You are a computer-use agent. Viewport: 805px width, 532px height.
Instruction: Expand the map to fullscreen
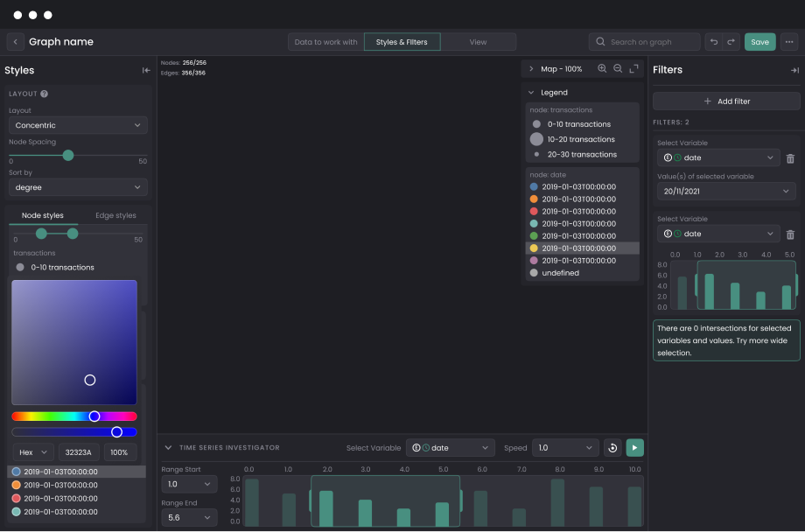tap(634, 69)
